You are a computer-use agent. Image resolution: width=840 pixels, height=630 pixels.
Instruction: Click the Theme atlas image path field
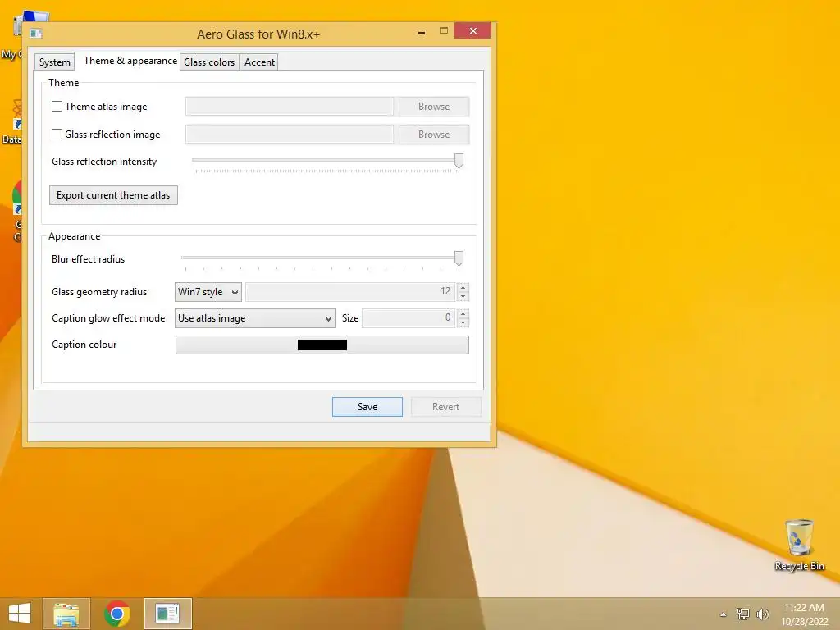pyautogui.click(x=290, y=107)
